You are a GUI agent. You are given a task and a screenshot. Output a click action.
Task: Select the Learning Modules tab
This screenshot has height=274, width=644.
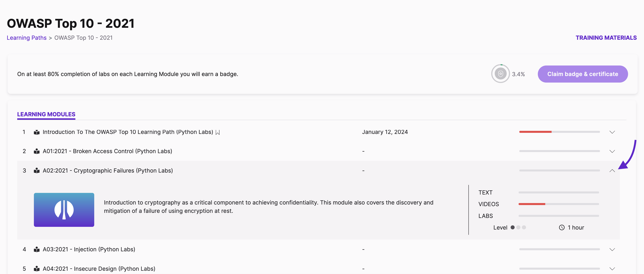click(x=46, y=114)
